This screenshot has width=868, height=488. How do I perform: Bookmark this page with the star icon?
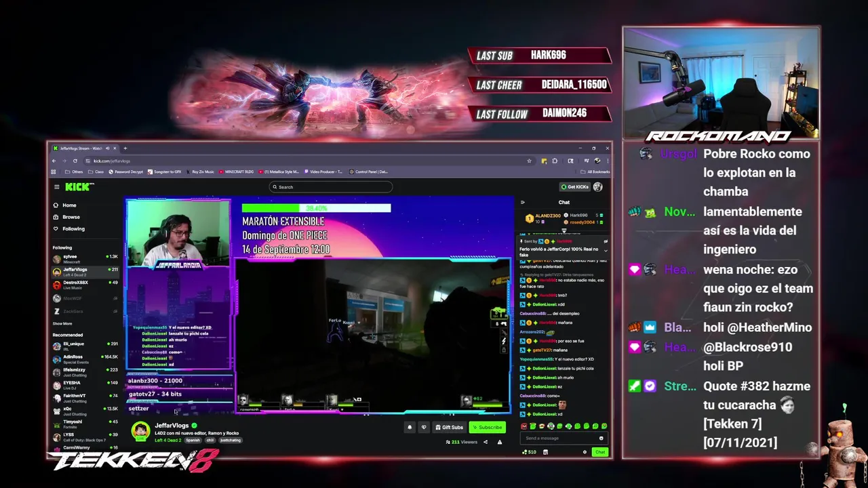click(x=529, y=161)
